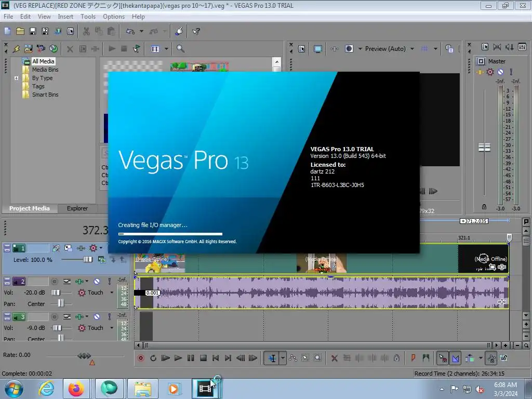Viewport: 532px width, 399px height.
Task: Click the Capture Video camera icon
Action: [41, 49]
